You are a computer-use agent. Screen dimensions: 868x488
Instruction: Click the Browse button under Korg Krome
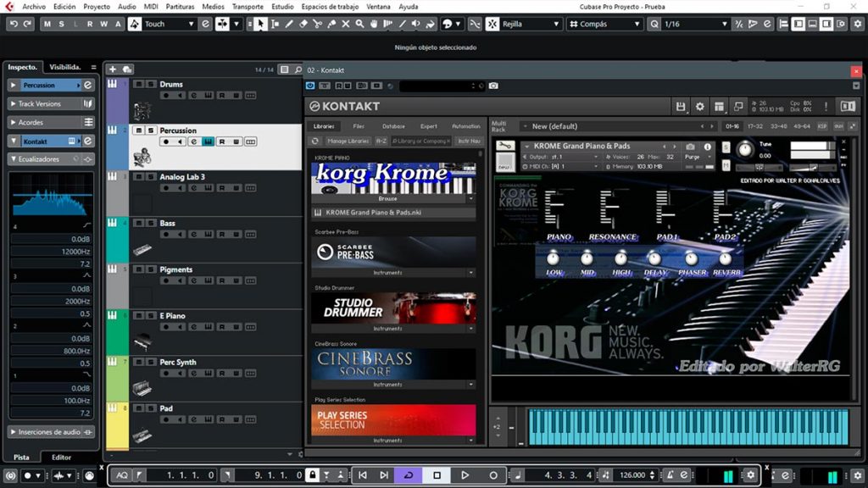[x=387, y=198]
